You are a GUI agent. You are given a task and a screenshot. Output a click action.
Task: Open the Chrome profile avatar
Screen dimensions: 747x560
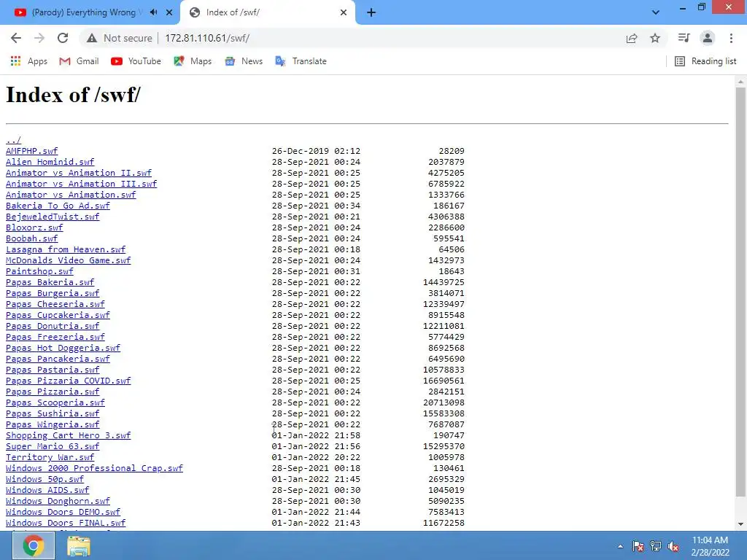[x=708, y=38]
